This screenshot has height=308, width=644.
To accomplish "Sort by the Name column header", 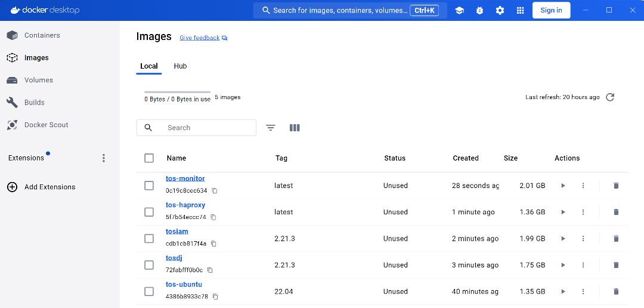I will click(x=176, y=158).
